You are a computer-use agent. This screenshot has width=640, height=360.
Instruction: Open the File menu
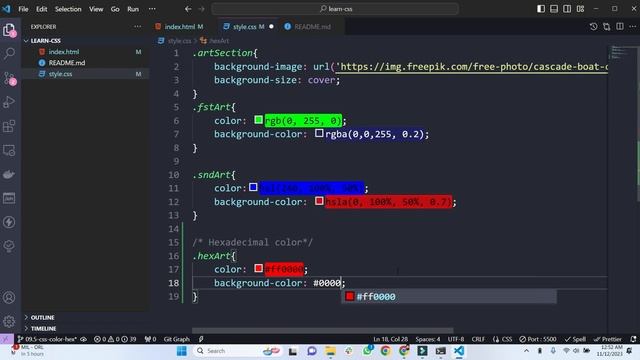click(23, 9)
